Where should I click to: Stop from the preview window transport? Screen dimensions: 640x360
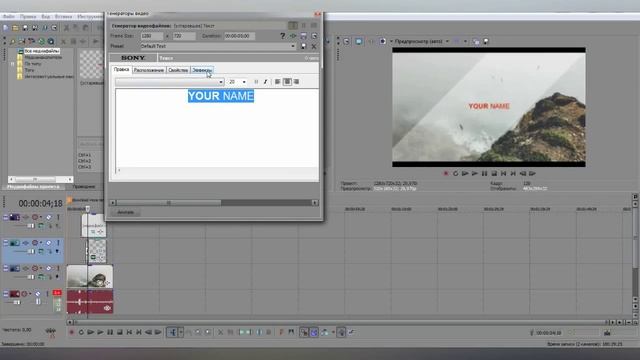(x=494, y=173)
